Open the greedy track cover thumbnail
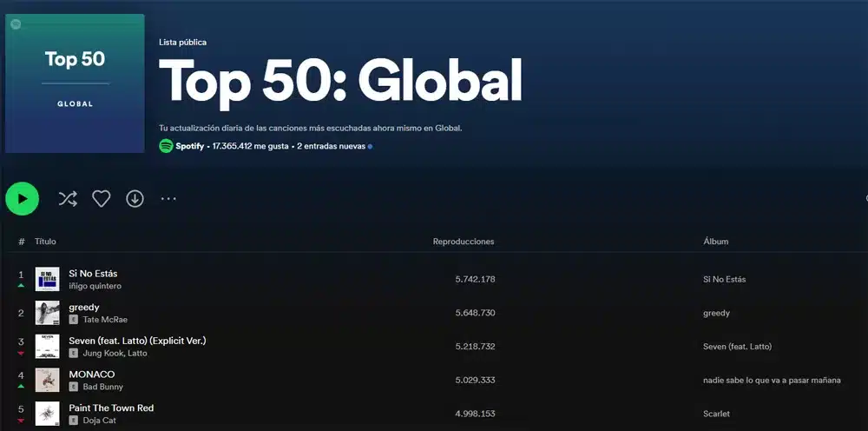This screenshot has width=868, height=431. point(47,313)
